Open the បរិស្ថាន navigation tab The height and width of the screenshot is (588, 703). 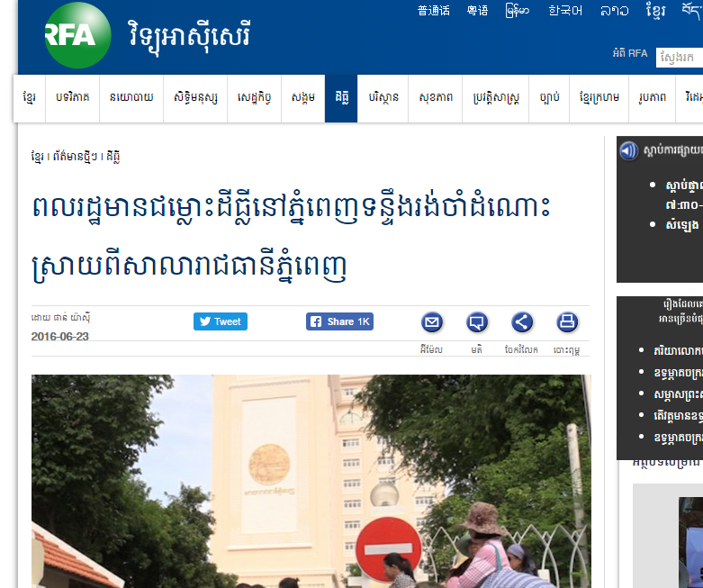coord(383,98)
